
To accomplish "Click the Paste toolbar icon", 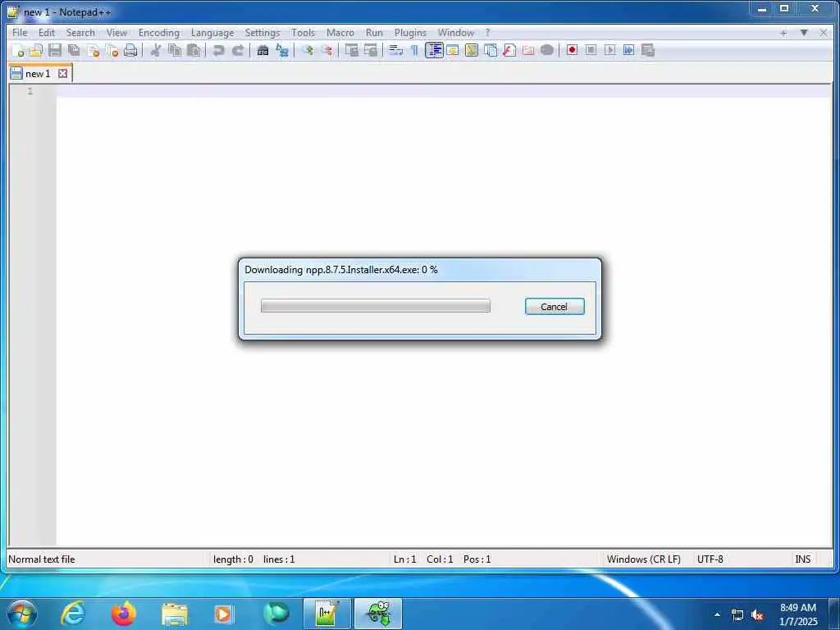I will coord(194,50).
